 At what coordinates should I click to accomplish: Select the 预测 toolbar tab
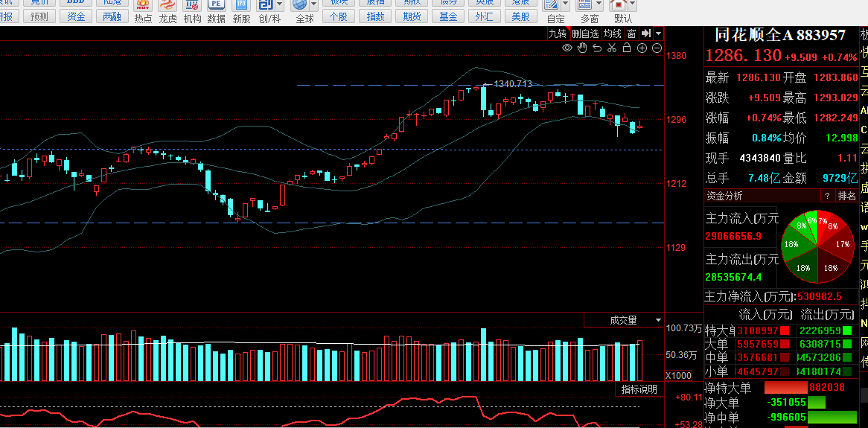pos(39,16)
